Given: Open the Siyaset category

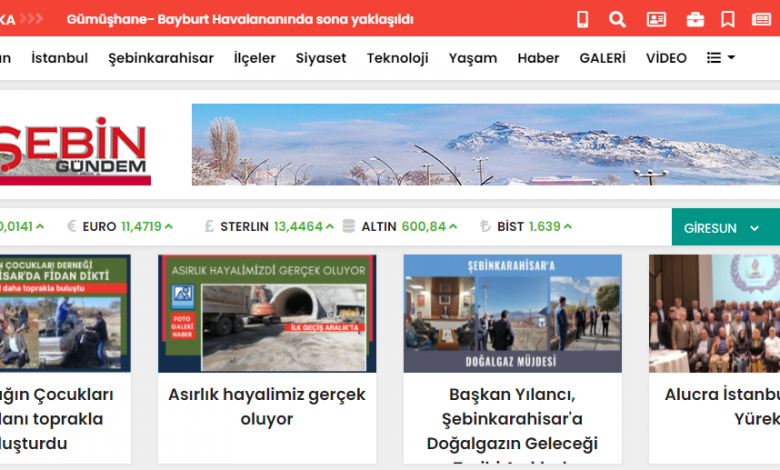Looking at the screenshot, I should click(x=321, y=58).
